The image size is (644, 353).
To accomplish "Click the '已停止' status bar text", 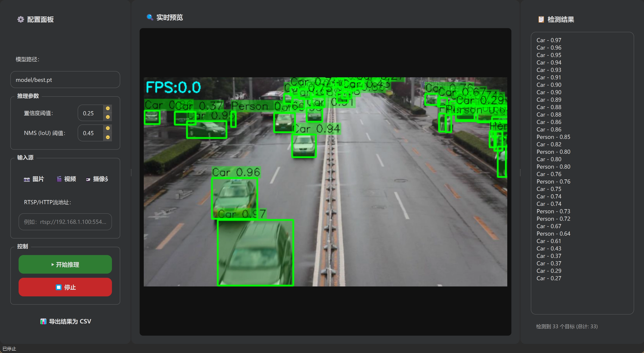I will pyautogui.click(x=9, y=348).
